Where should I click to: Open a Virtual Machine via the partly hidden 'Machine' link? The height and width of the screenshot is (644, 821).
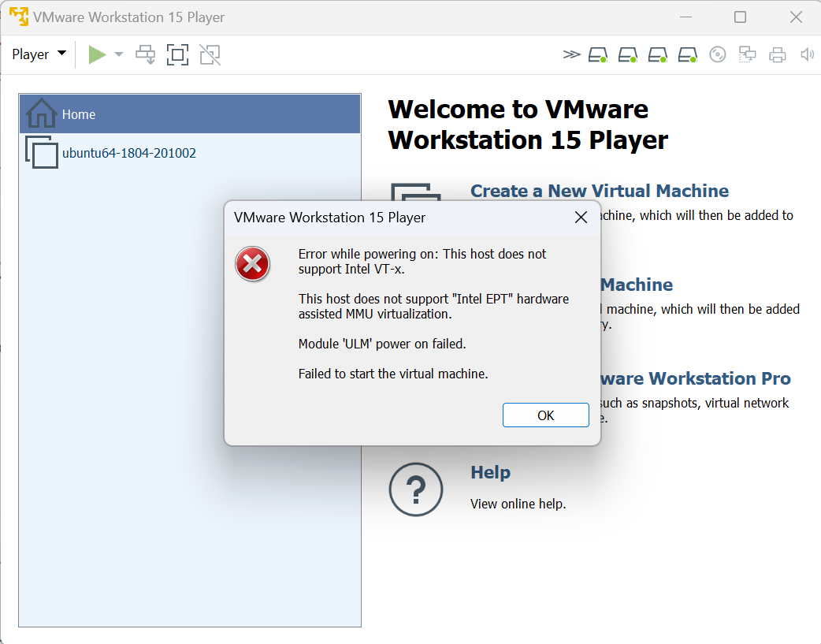point(637,285)
